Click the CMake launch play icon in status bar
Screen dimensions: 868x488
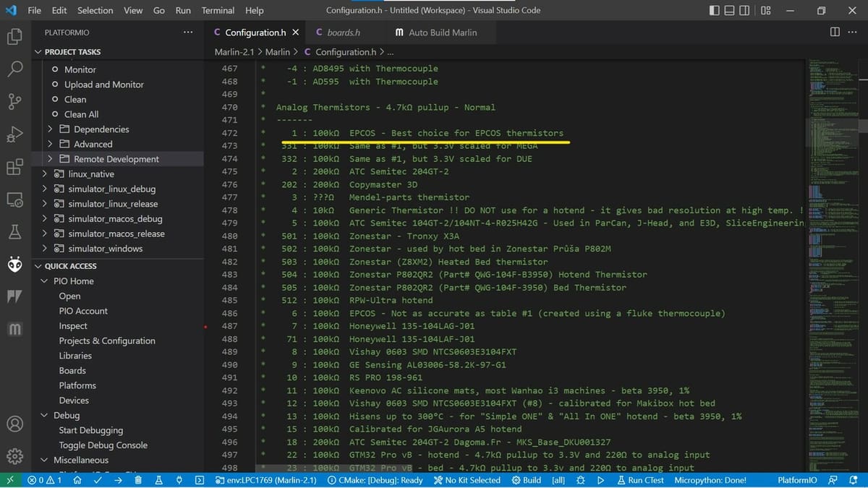point(600,480)
